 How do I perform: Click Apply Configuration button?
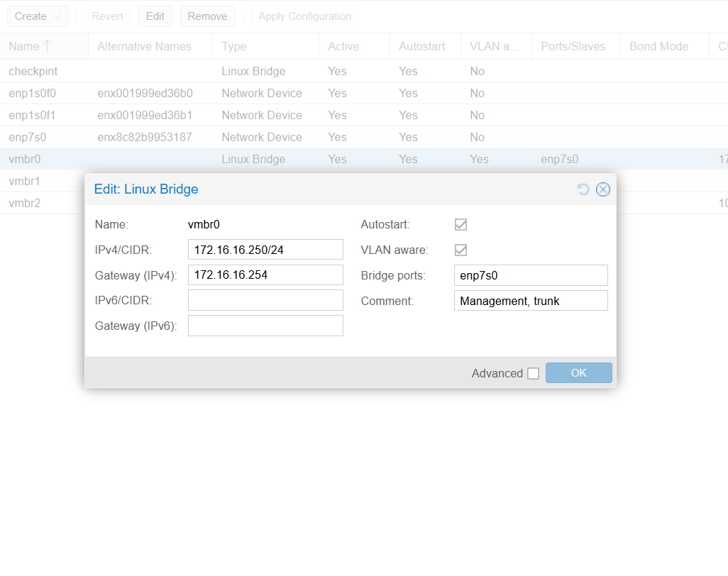304,16
